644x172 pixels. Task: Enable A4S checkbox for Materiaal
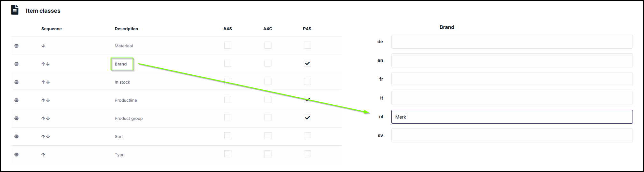228,45
